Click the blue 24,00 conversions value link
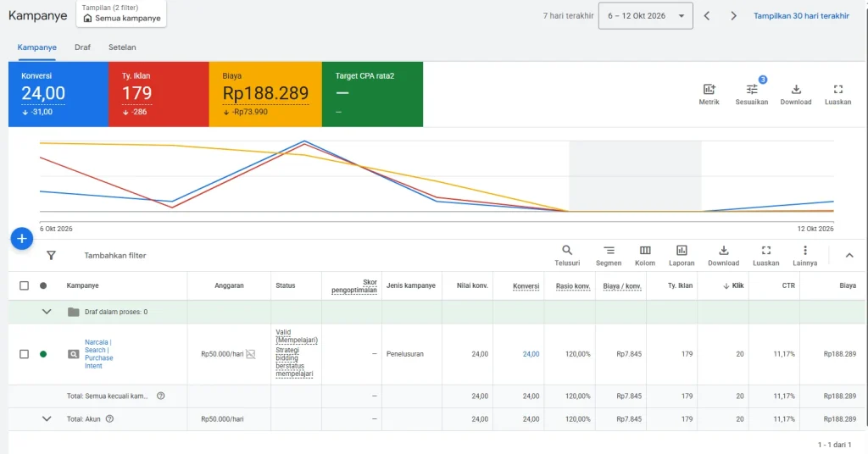The width and height of the screenshot is (868, 454). tap(531, 354)
